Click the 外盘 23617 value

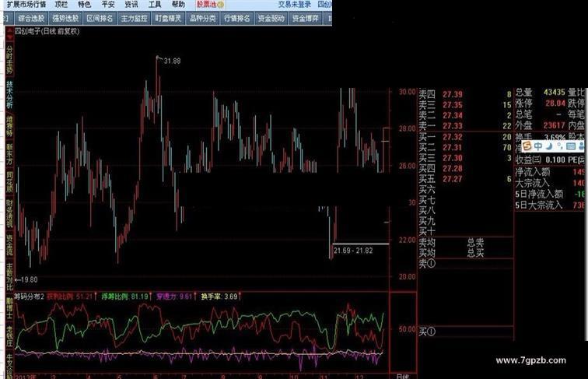(x=555, y=125)
